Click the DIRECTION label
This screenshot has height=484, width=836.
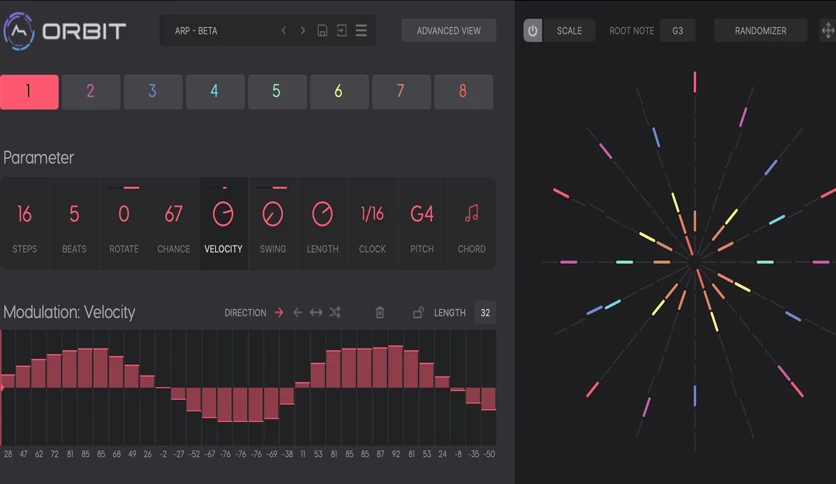[x=245, y=312]
